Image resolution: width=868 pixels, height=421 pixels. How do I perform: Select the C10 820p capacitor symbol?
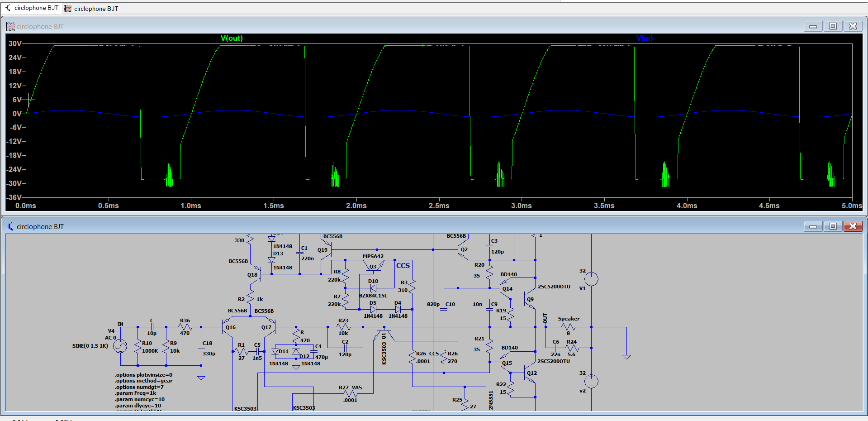(444, 310)
